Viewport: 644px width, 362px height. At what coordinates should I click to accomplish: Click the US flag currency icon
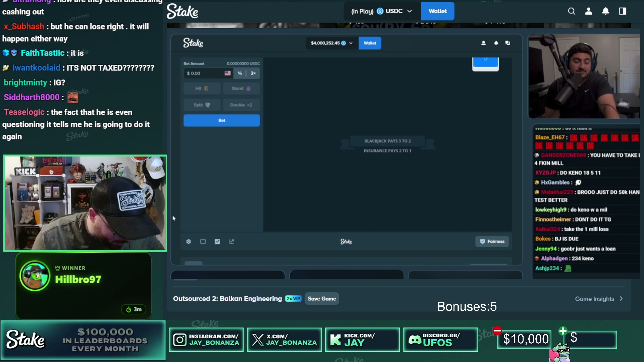pos(228,73)
